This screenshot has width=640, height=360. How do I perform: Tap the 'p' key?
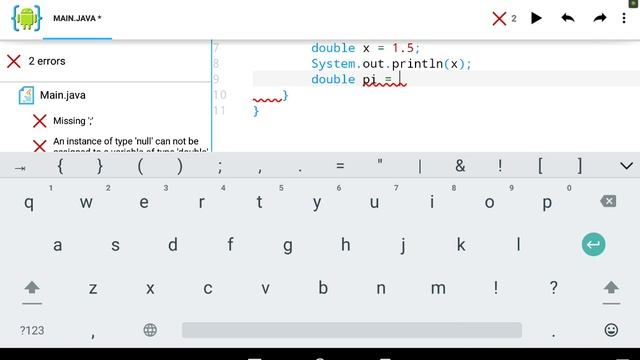[547, 202]
